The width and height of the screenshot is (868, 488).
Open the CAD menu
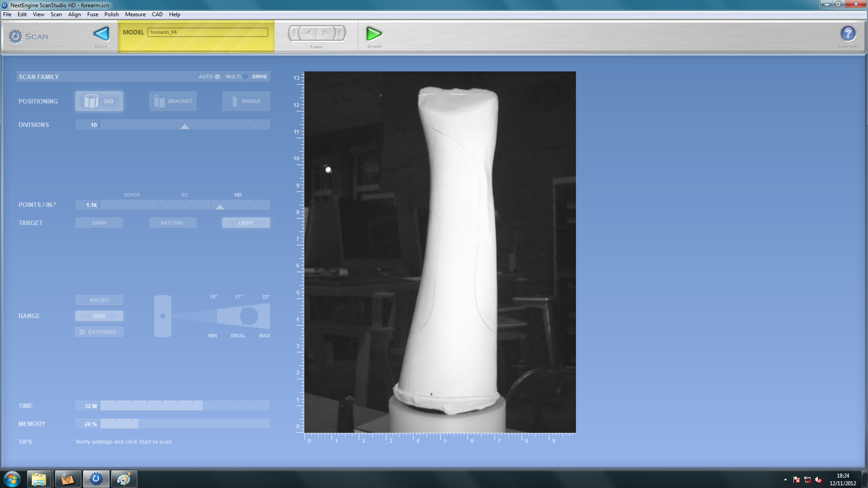tap(157, 14)
